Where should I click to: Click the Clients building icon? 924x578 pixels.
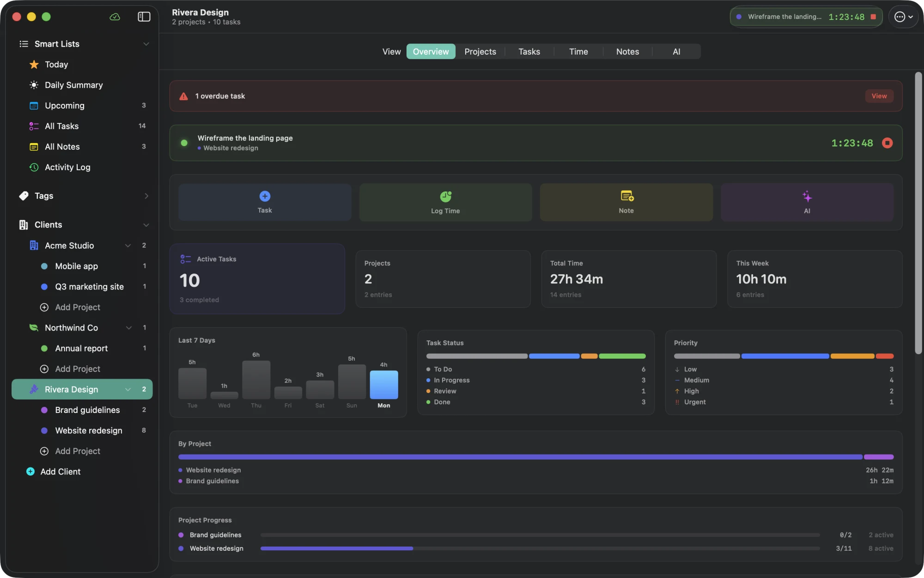click(x=24, y=225)
